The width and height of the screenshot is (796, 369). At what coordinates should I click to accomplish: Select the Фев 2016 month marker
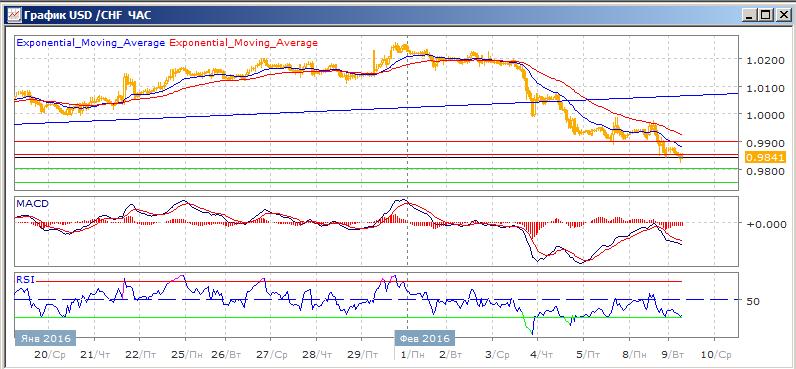[x=424, y=338]
